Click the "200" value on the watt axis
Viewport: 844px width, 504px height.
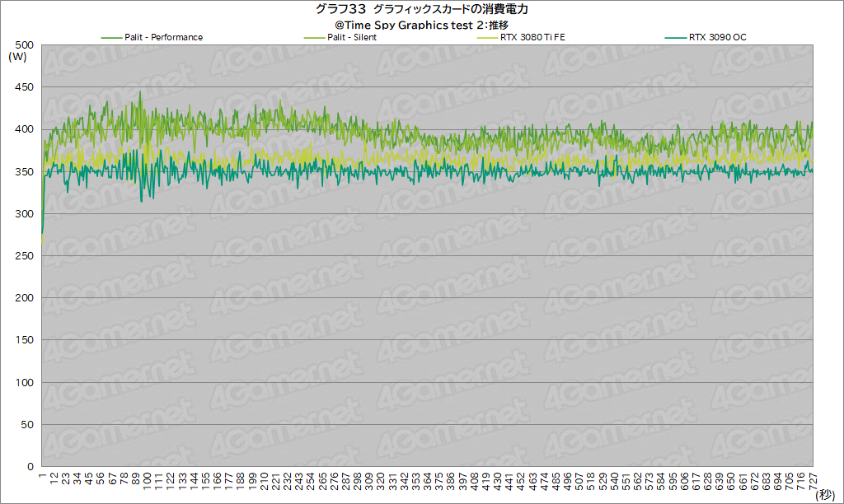[24, 297]
